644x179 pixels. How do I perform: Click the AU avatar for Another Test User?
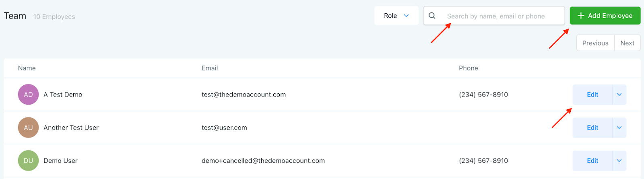point(28,128)
